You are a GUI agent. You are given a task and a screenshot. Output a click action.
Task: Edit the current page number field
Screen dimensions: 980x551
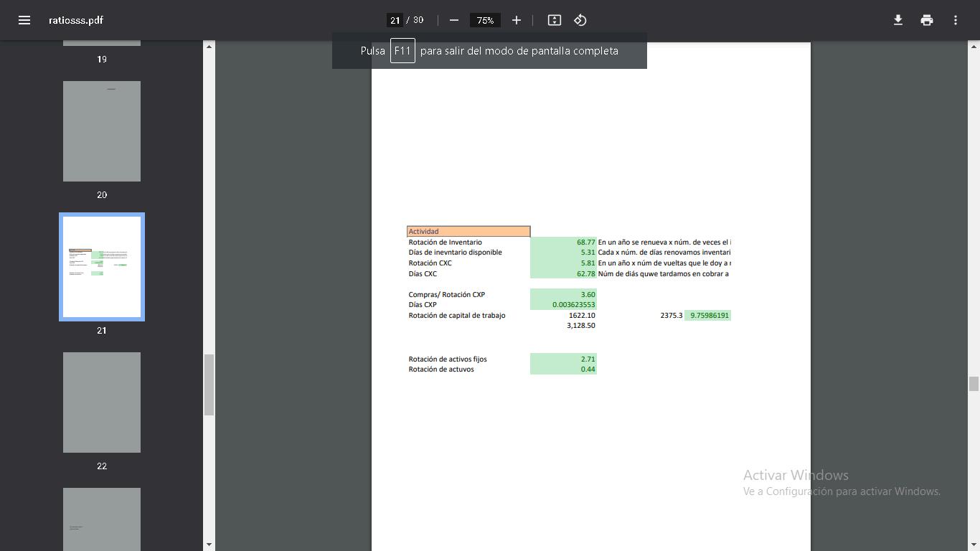(395, 20)
